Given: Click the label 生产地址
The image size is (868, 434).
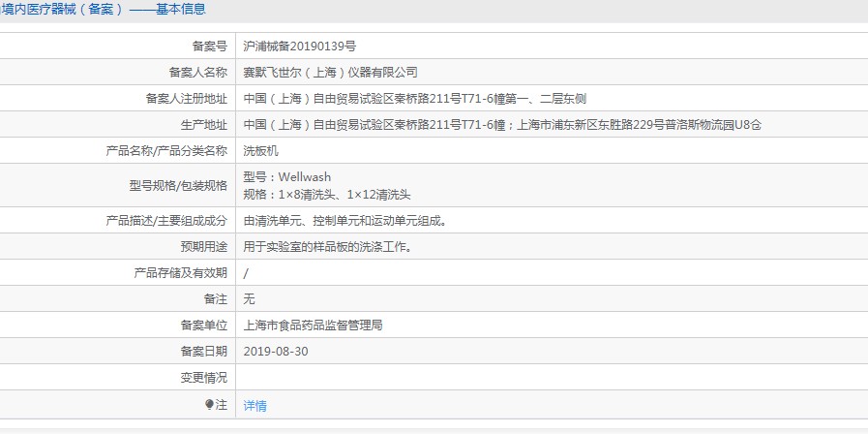Looking at the screenshot, I should pos(204,125).
